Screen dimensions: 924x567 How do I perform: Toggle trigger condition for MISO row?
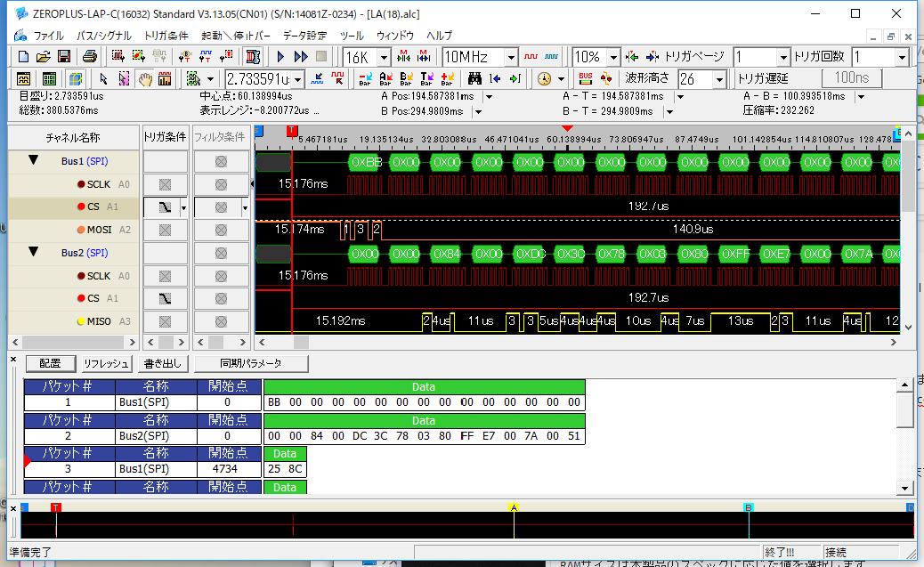point(165,322)
